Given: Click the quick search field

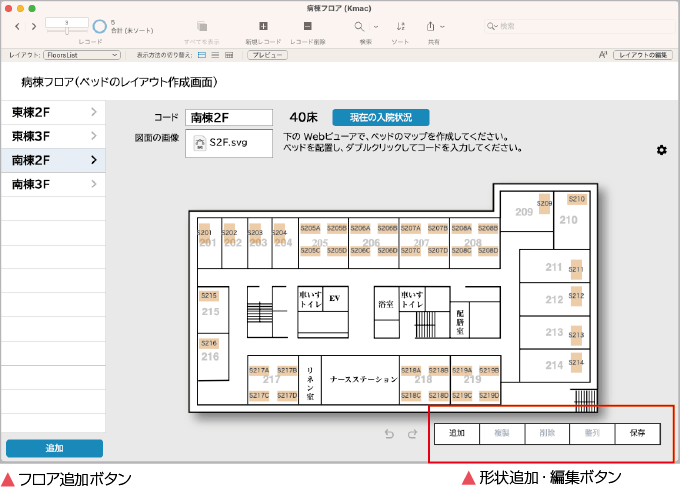Looking at the screenshot, I should pyautogui.click(x=579, y=26).
